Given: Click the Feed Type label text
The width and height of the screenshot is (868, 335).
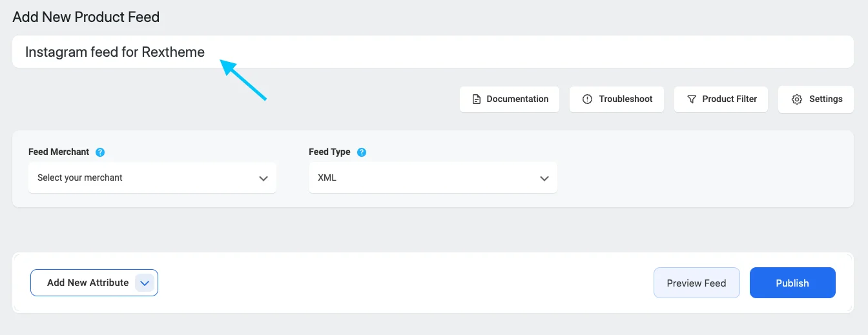Looking at the screenshot, I should pyautogui.click(x=329, y=152).
